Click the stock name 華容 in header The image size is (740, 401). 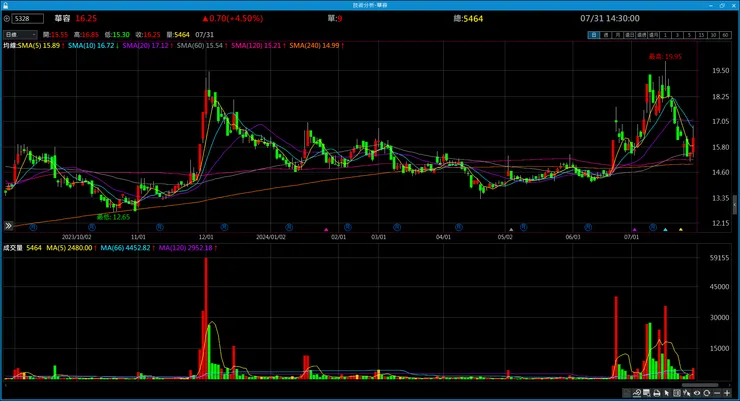tap(62, 18)
